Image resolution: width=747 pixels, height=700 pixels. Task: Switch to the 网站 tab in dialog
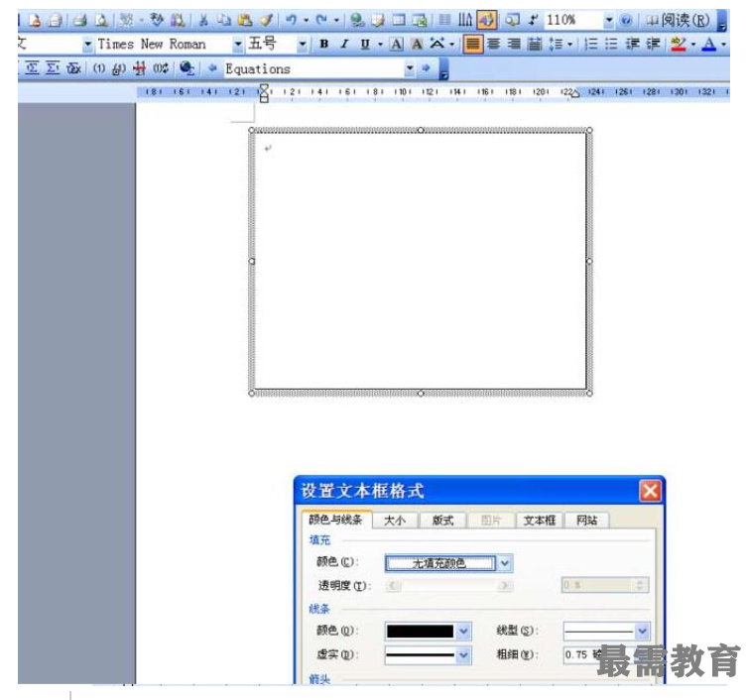click(587, 521)
